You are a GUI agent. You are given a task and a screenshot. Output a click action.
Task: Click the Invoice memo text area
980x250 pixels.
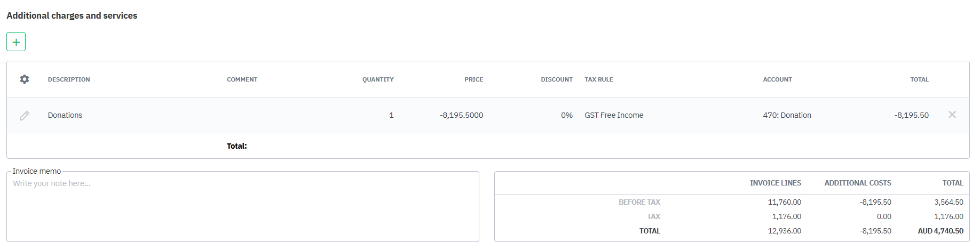(243, 208)
